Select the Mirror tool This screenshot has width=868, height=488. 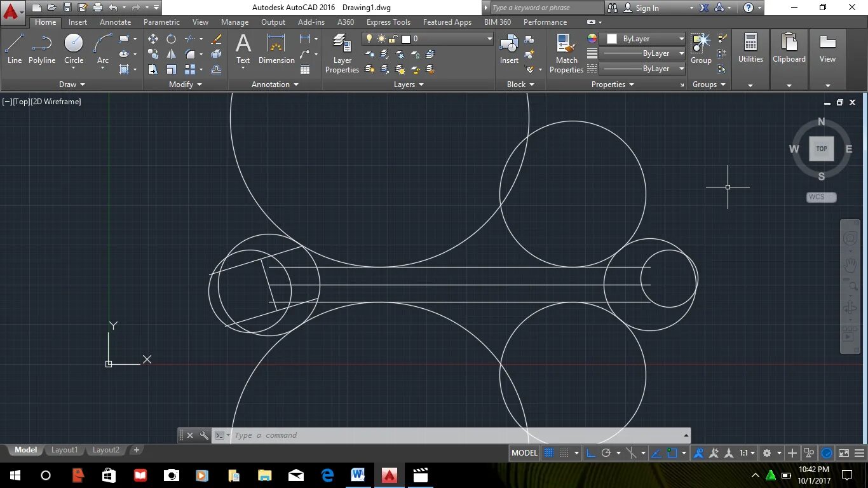(x=171, y=54)
